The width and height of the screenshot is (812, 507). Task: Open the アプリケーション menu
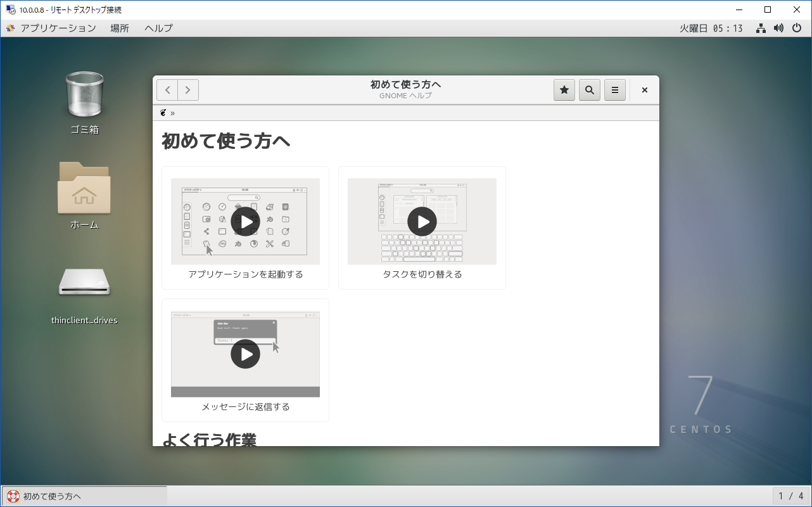(58, 28)
